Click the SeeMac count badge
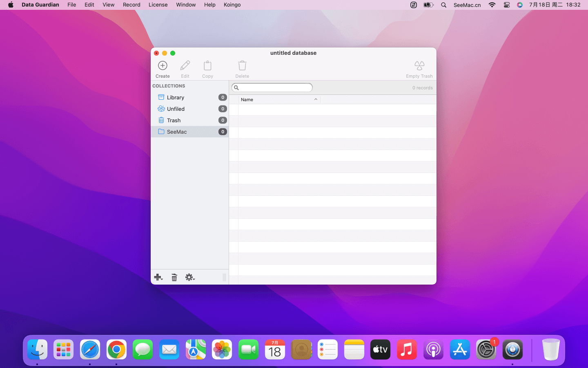The width and height of the screenshot is (588, 368). coord(223,132)
